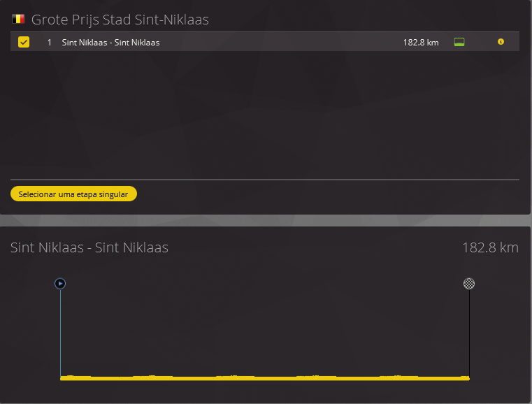Click the large 182.8 km profile distance
532x404 pixels.
click(x=490, y=247)
